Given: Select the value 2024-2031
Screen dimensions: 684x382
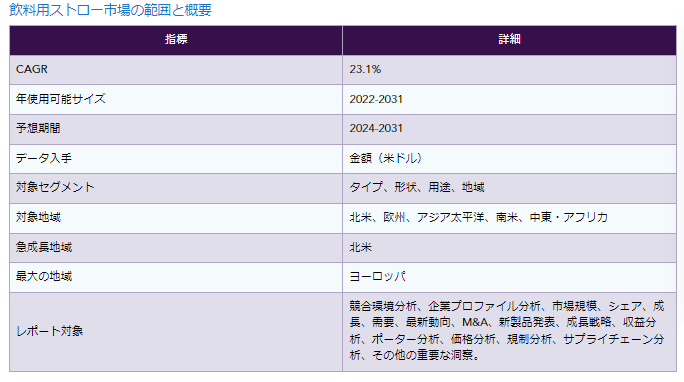Looking at the screenshot, I should pos(376,128).
